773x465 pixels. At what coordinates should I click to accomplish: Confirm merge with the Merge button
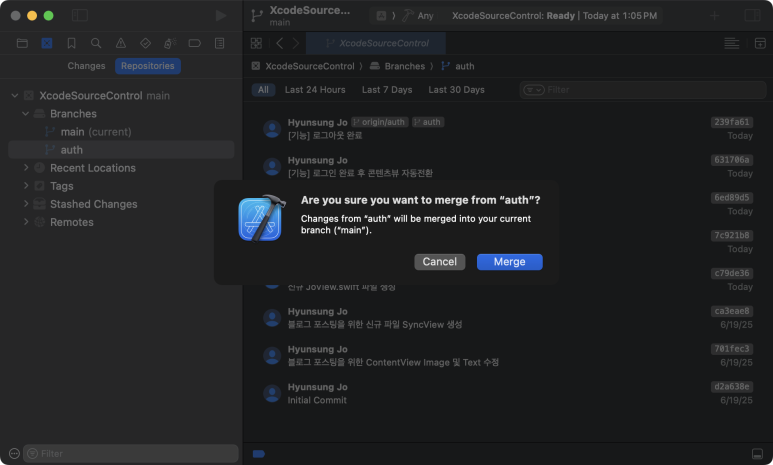pos(509,262)
